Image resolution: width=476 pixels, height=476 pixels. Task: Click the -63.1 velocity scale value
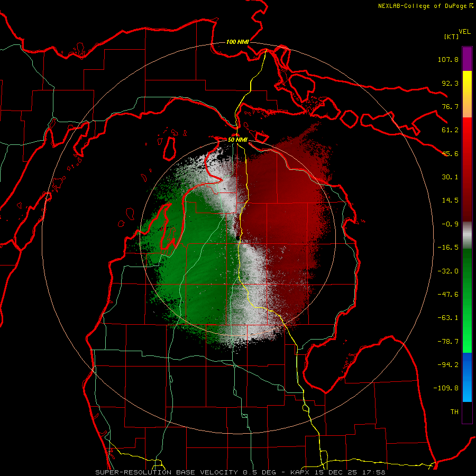(x=448, y=318)
